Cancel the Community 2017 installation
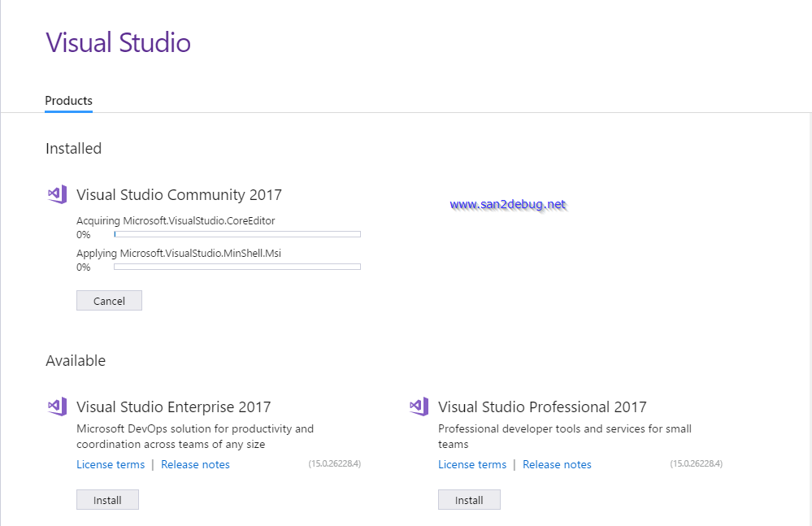Image resolution: width=812 pixels, height=526 pixels. tap(109, 300)
